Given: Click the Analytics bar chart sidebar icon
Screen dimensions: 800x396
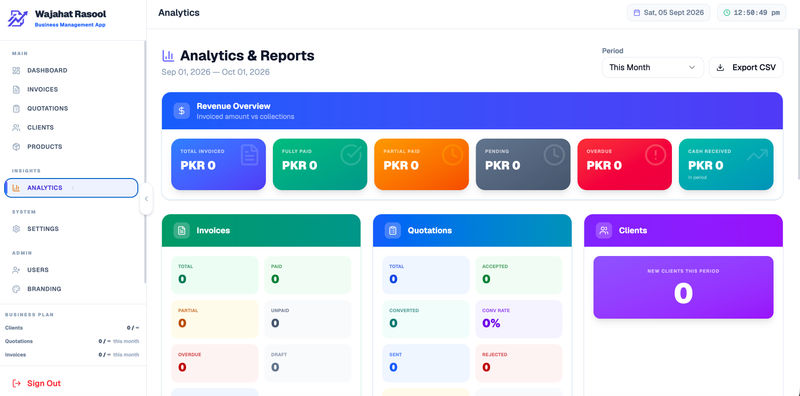Looking at the screenshot, I should 16,188.
